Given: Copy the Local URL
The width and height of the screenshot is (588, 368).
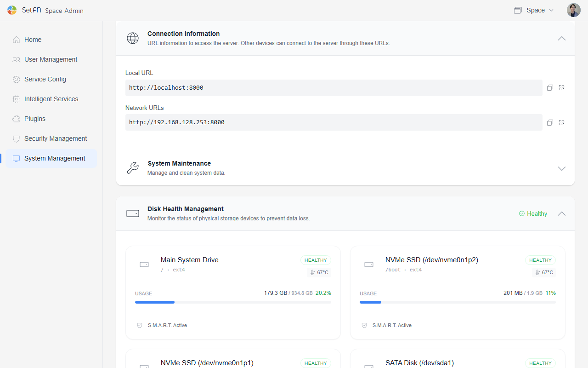Looking at the screenshot, I should point(550,88).
